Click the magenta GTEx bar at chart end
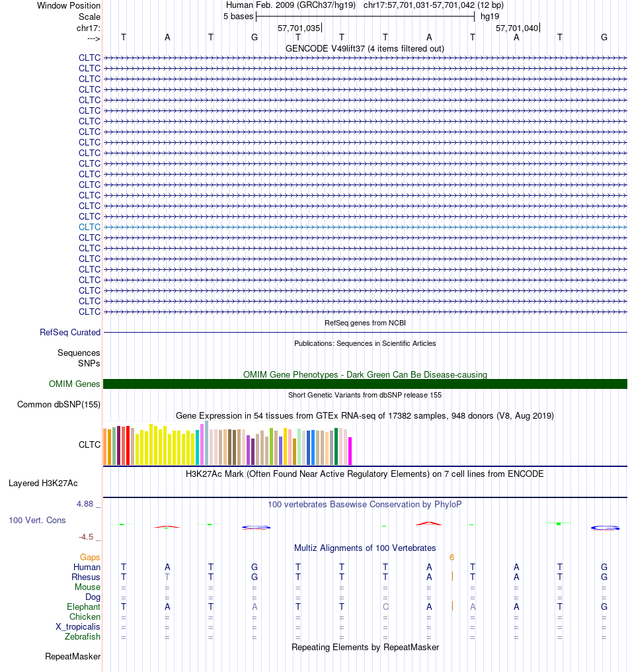Image resolution: width=628 pixels, height=672 pixels. coord(350,451)
